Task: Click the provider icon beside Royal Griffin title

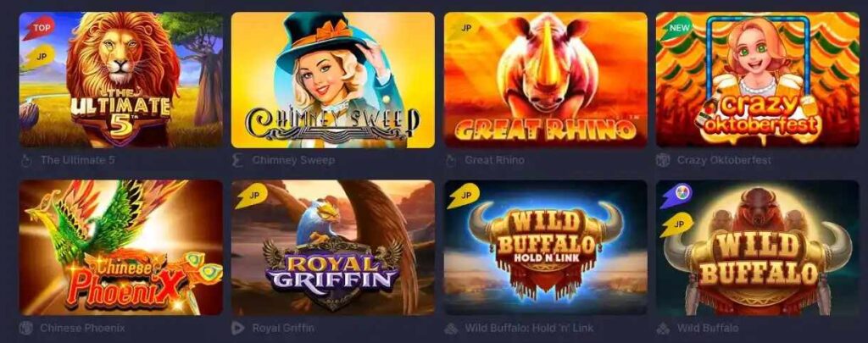Action: (x=238, y=328)
